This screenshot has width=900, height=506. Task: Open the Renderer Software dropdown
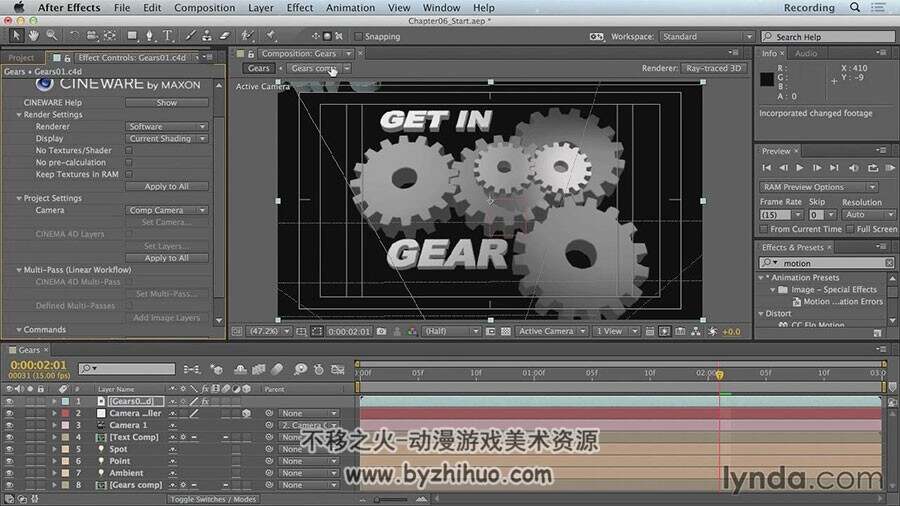tap(166, 126)
